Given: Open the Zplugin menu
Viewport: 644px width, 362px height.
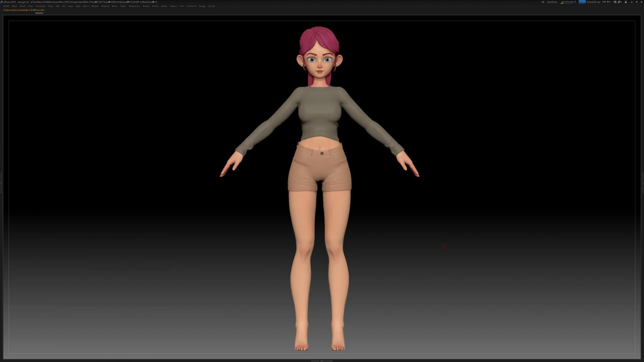Looking at the screenshot, I should pos(201,6).
